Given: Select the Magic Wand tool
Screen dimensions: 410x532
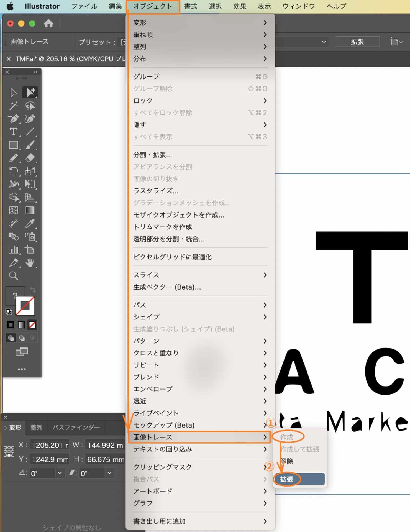Looking at the screenshot, I should click(x=13, y=106).
